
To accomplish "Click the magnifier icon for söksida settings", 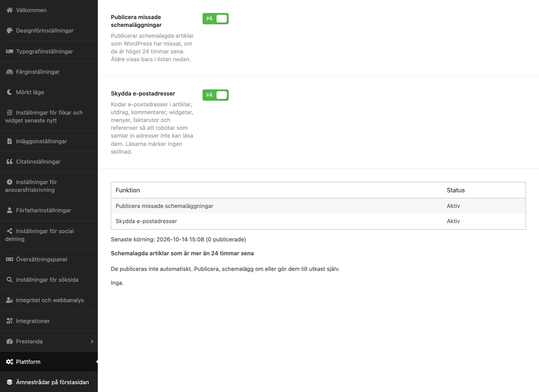I will coord(9,280).
